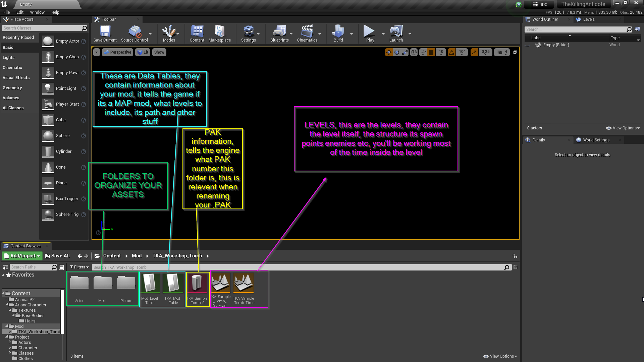
Task: Open the Filters dropdown in Content Browser
Action: pos(79,267)
